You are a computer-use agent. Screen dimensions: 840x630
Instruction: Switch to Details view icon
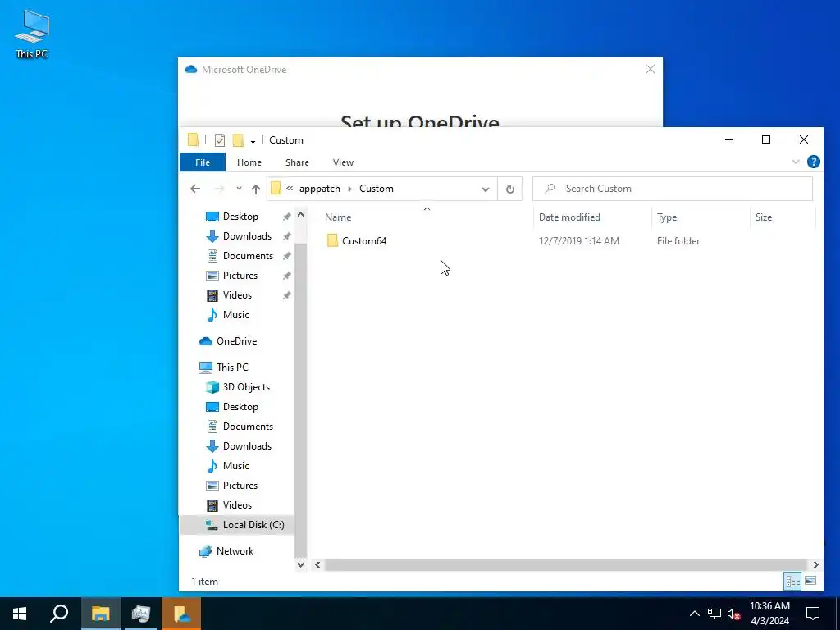(793, 581)
